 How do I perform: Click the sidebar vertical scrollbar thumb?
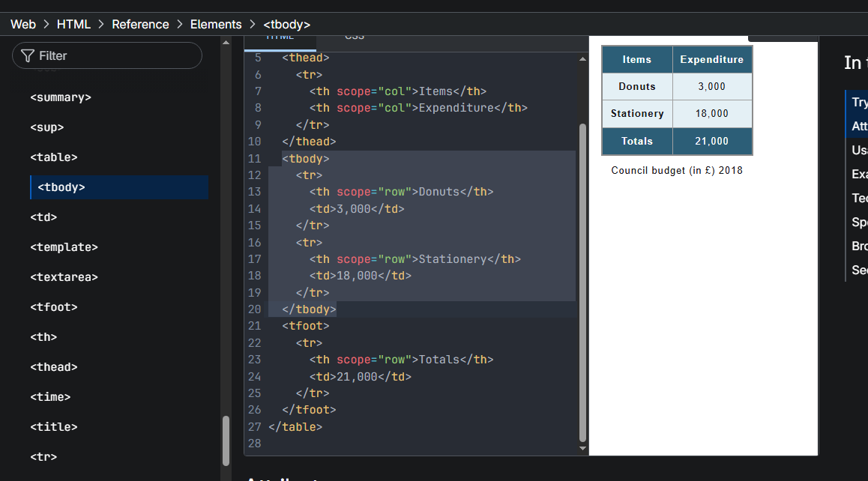[226, 441]
